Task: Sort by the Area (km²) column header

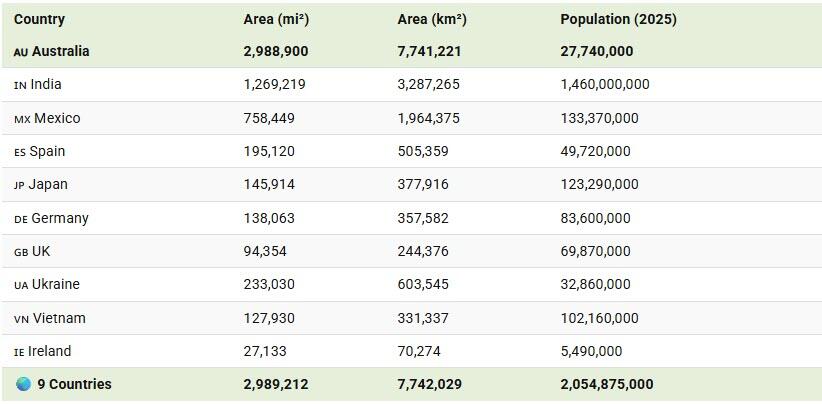Action: [432, 19]
